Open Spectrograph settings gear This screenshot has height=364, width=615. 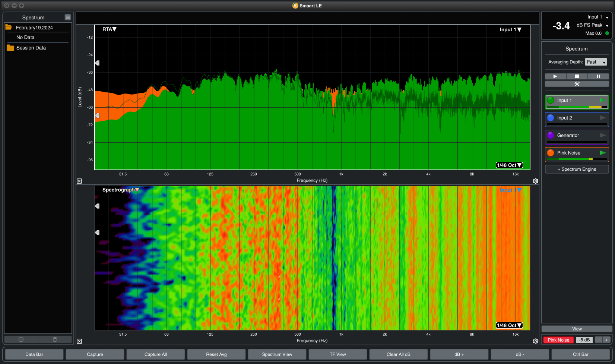536,341
